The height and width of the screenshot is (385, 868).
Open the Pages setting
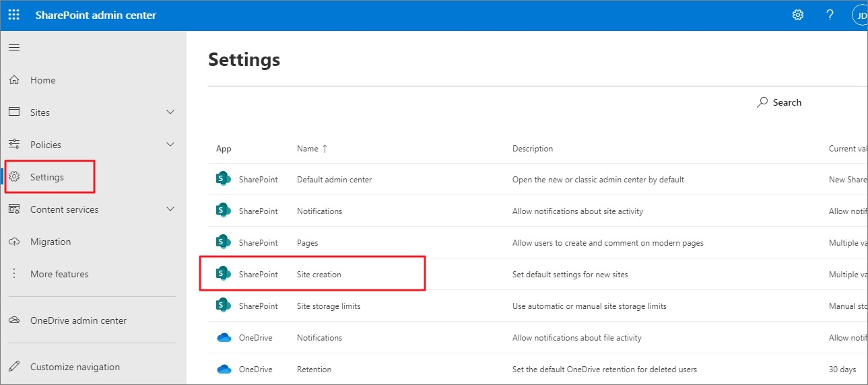(308, 243)
